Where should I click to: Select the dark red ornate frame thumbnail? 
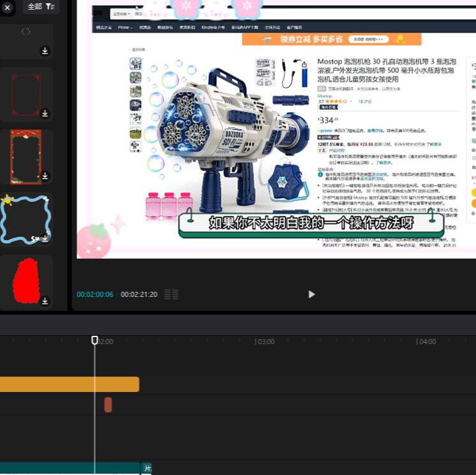click(26, 94)
